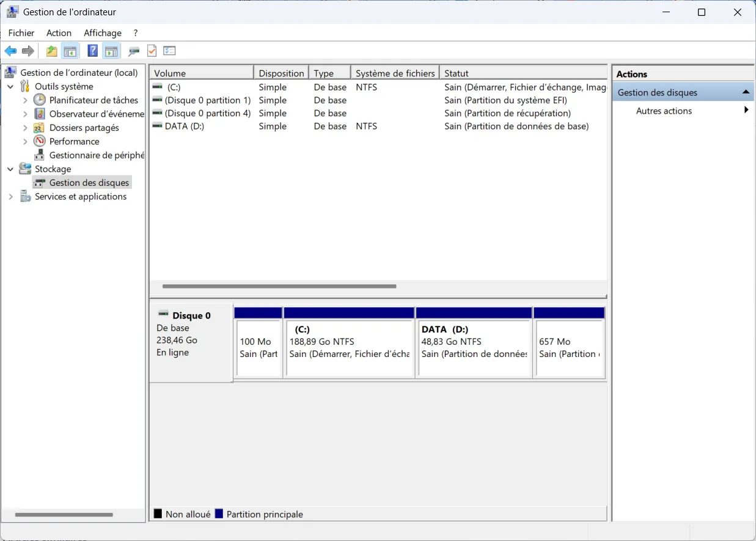Click the drive icon next to (C:) row
Image resolution: width=756 pixels, height=541 pixels.
point(158,87)
